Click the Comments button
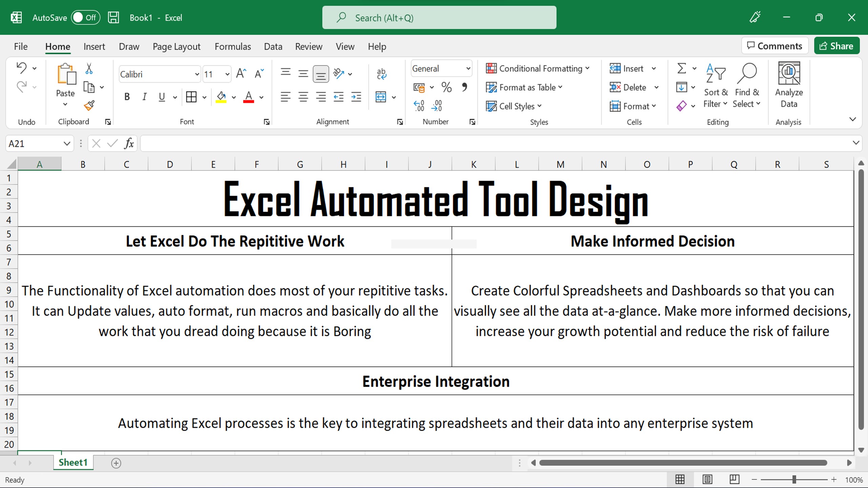Viewport: 868px width, 488px height. point(775,46)
